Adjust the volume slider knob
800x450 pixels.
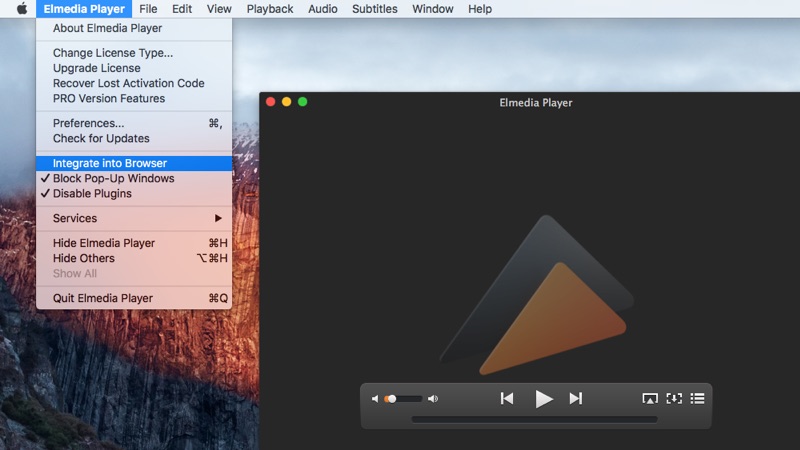[392, 399]
